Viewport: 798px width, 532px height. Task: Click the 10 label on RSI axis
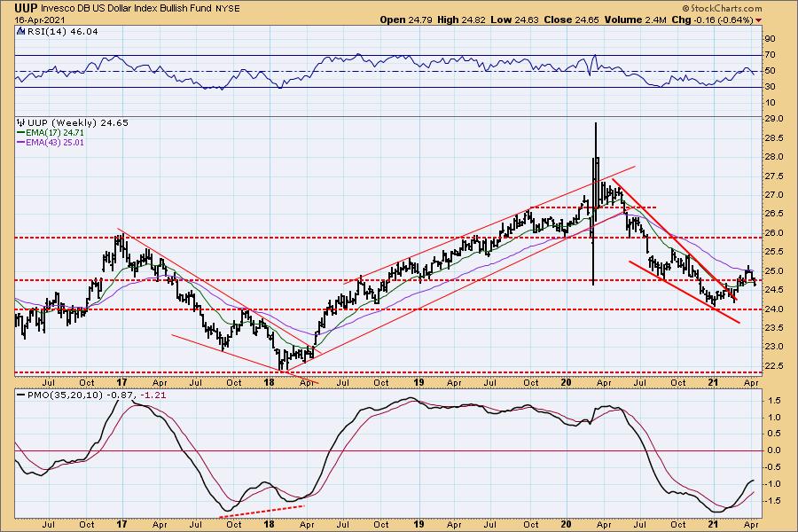770,103
